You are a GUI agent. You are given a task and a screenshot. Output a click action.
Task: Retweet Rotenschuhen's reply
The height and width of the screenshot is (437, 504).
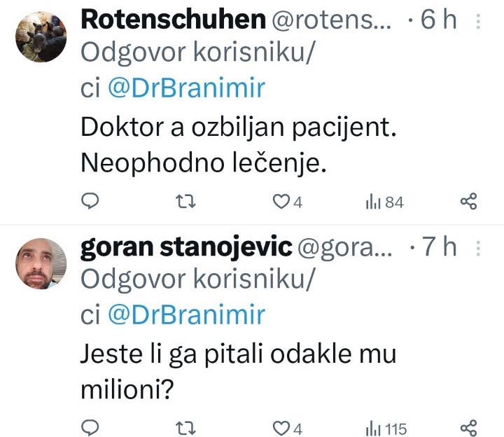(185, 202)
